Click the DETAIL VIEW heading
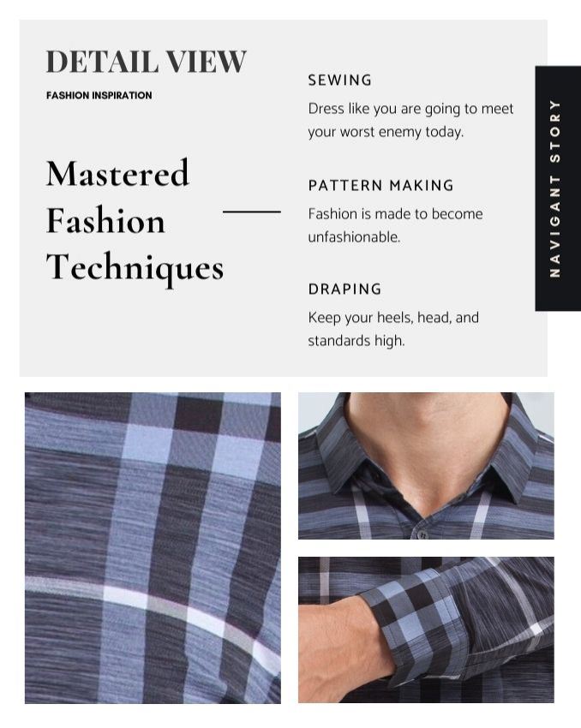 (146, 62)
